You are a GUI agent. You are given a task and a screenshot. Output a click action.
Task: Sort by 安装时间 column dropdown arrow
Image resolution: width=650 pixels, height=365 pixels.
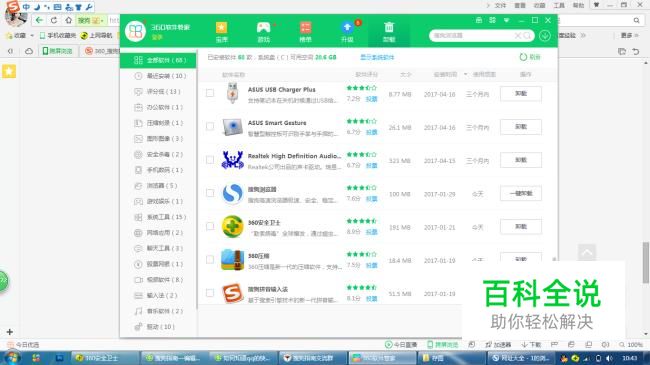[465, 75]
